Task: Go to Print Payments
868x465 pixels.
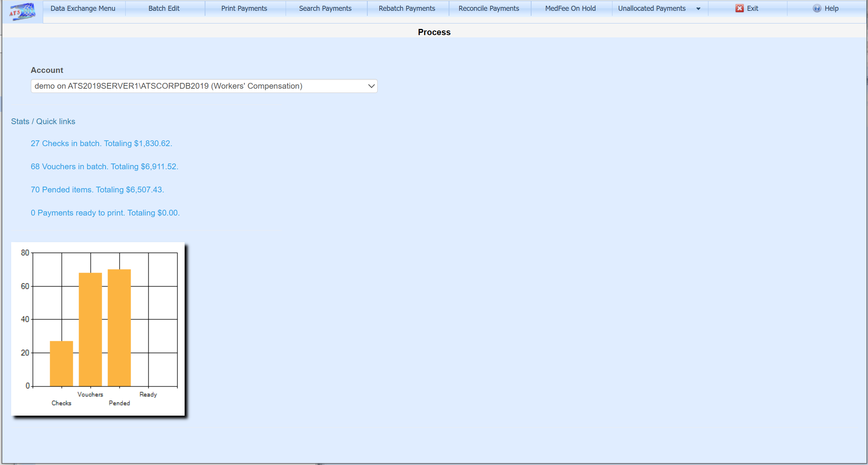Action: (x=244, y=8)
